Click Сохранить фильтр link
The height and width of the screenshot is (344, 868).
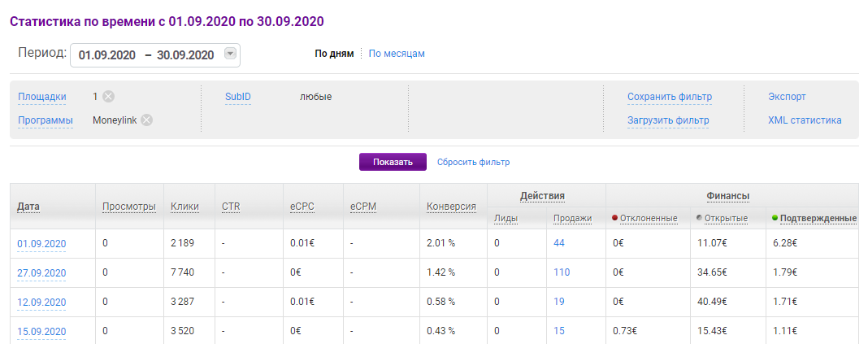pyautogui.click(x=669, y=97)
